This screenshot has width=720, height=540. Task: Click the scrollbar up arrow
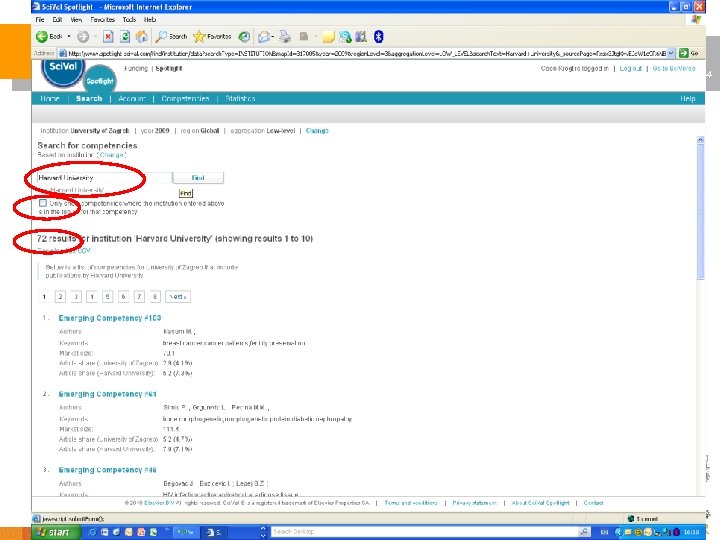pos(700,140)
